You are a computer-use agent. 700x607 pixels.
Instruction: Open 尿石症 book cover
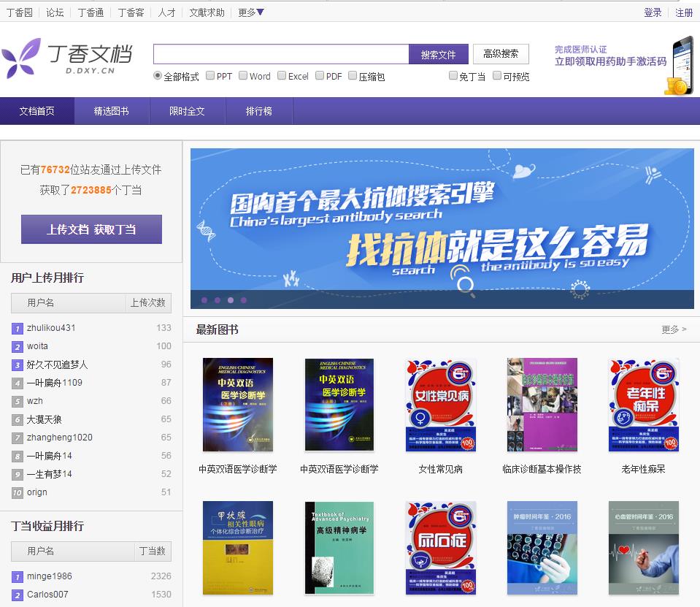[x=441, y=548]
